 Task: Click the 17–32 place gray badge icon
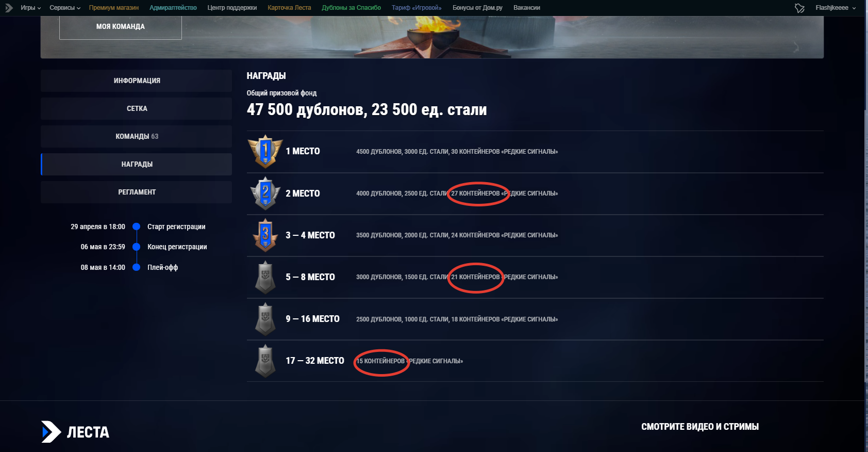click(x=265, y=361)
